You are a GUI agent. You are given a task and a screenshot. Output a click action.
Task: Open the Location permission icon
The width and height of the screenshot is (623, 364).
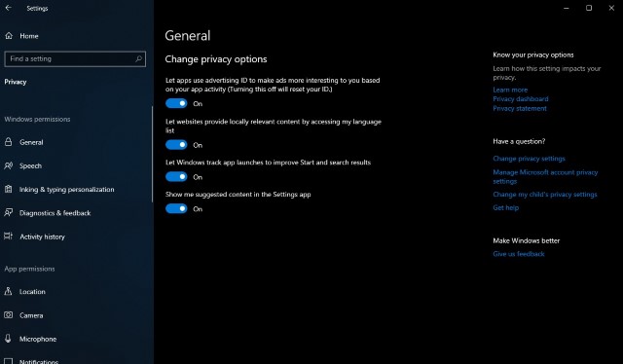pyautogui.click(x=9, y=291)
